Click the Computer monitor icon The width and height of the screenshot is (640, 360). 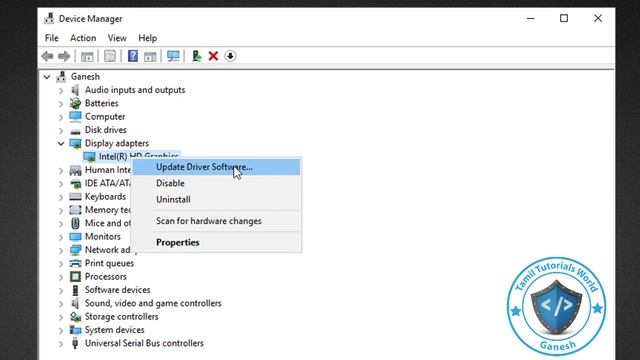pos(75,117)
